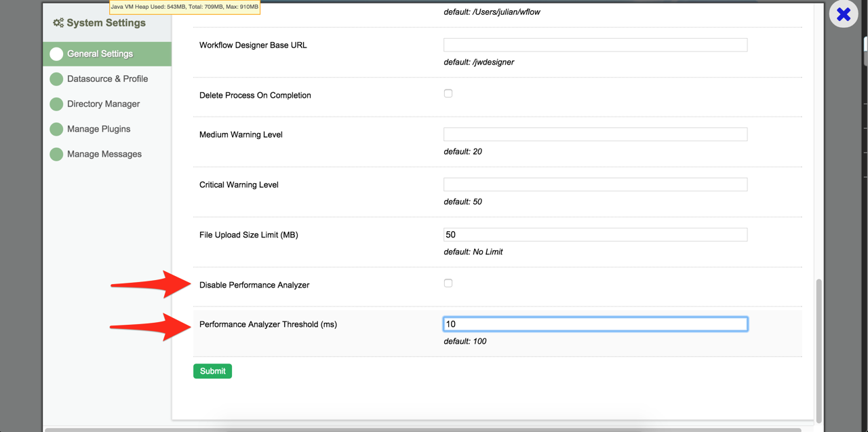Click the Datasource & Profile circle icon
This screenshot has height=432, width=868.
pos(56,79)
